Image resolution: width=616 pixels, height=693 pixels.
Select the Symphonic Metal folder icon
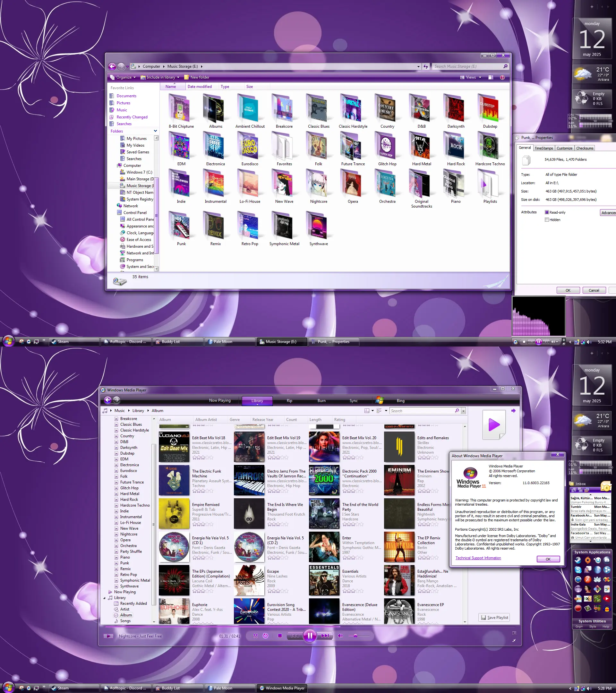[x=283, y=225]
